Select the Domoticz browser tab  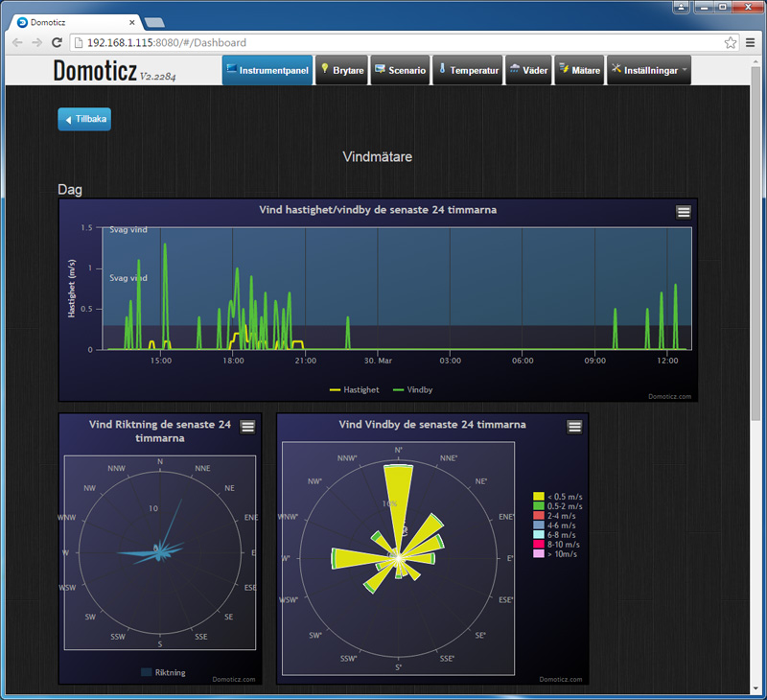tap(77, 22)
